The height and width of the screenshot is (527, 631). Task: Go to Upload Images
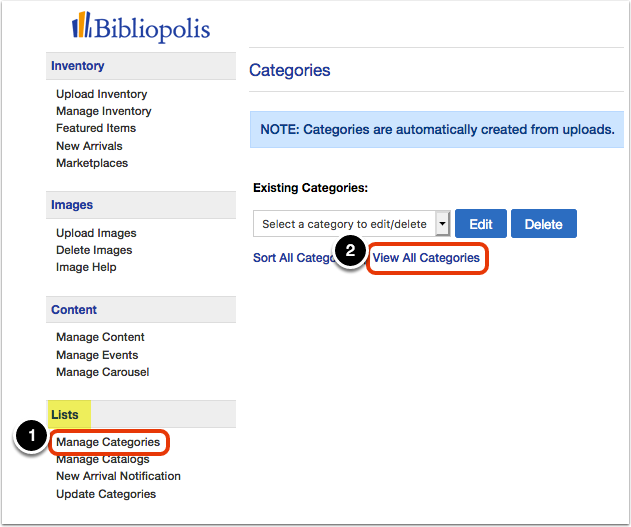click(x=96, y=233)
